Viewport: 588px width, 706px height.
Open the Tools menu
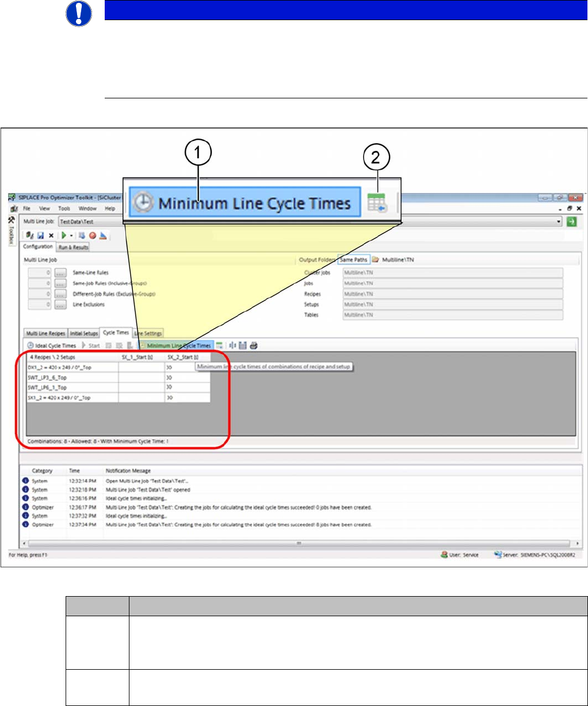[64, 208]
